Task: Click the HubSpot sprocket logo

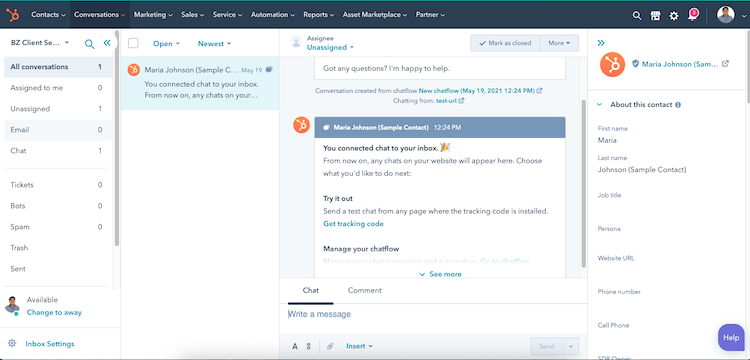Action: (13, 15)
